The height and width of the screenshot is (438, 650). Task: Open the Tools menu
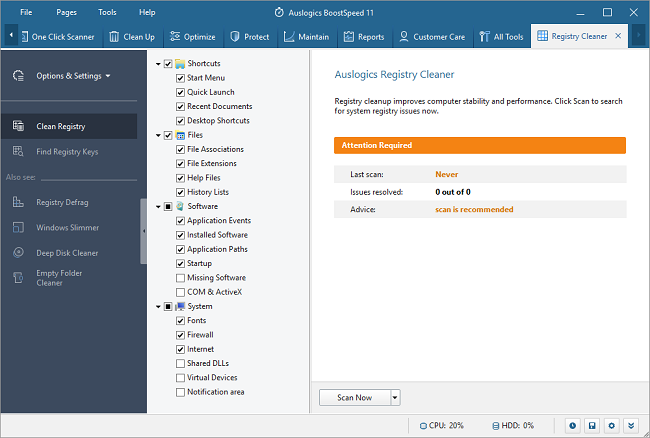click(x=107, y=12)
